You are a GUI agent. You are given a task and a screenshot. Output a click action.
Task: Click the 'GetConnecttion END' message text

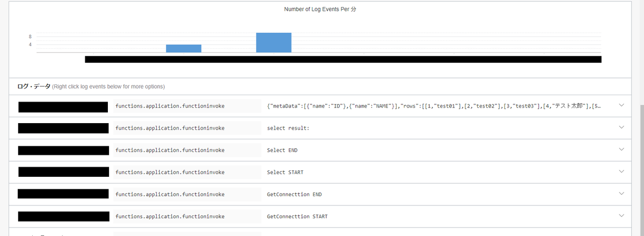click(294, 194)
